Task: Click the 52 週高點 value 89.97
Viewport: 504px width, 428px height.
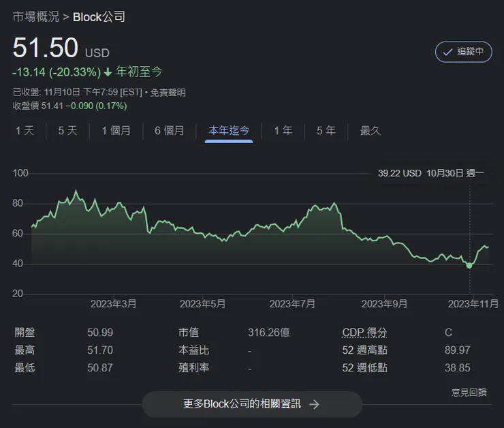Action: [458, 350]
